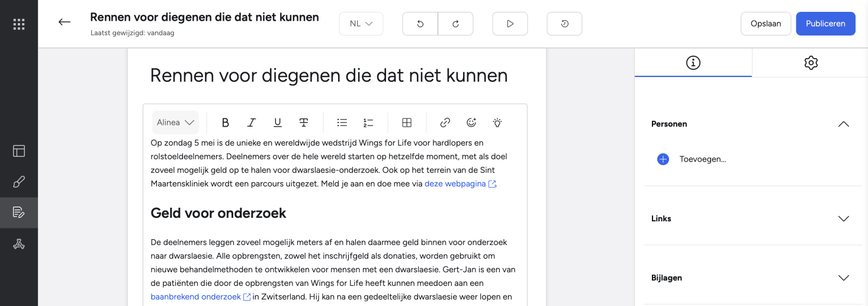Open the layout sidebar icon
The width and height of the screenshot is (868, 306).
point(19,151)
